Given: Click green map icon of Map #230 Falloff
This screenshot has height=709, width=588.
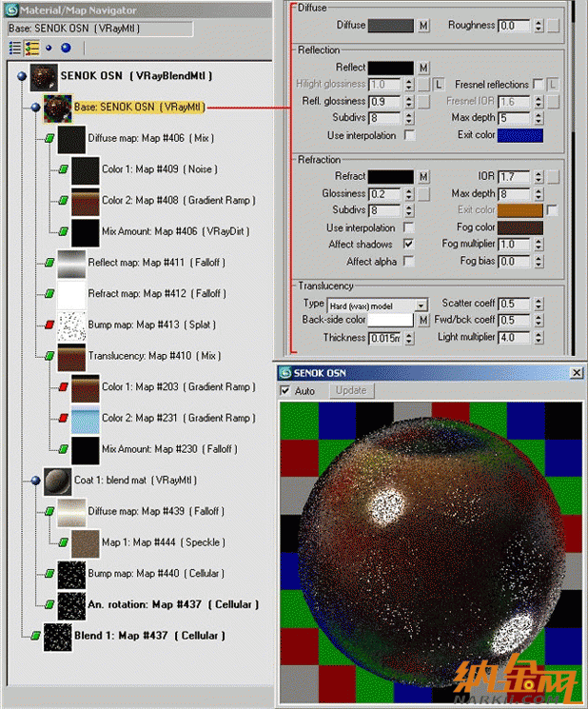Looking at the screenshot, I should click(64, 449).
